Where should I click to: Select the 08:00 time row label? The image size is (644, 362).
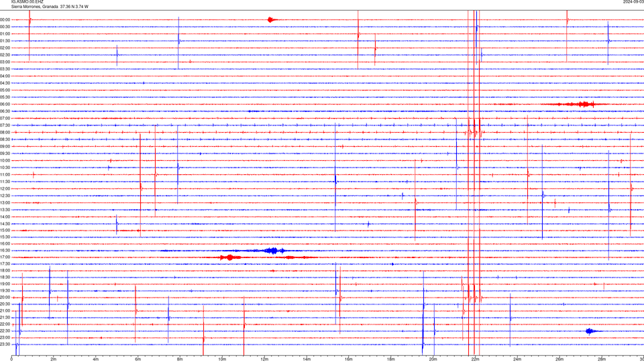5,132
